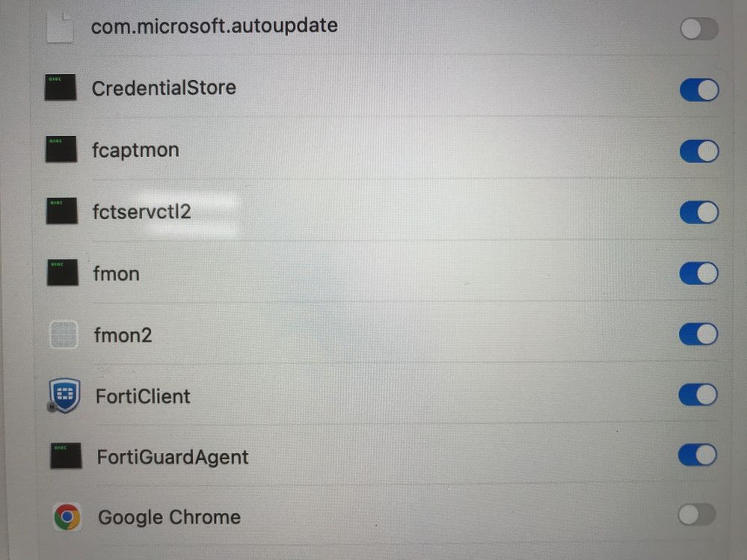The image size is (747, 560).
Task: Click the fcaptmon exec icon
Action: 61,150
